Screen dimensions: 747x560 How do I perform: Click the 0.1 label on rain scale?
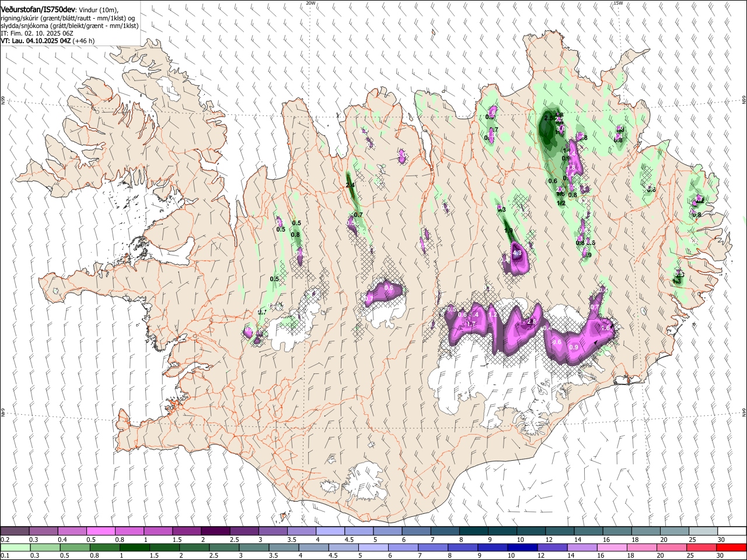click(x=5, y=555)
